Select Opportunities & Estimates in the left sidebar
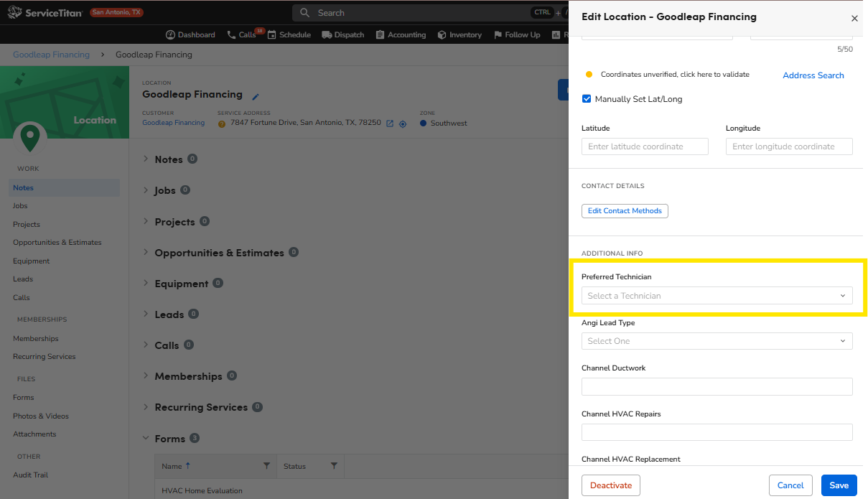This screenshot has width=868, height=499. coord(57,243)
